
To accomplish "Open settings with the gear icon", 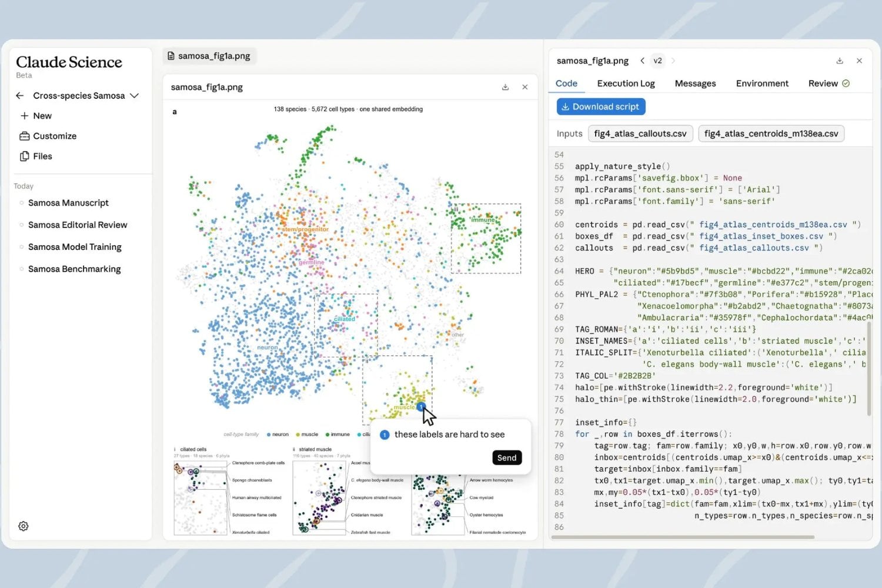I will click(x=24, y=526).
